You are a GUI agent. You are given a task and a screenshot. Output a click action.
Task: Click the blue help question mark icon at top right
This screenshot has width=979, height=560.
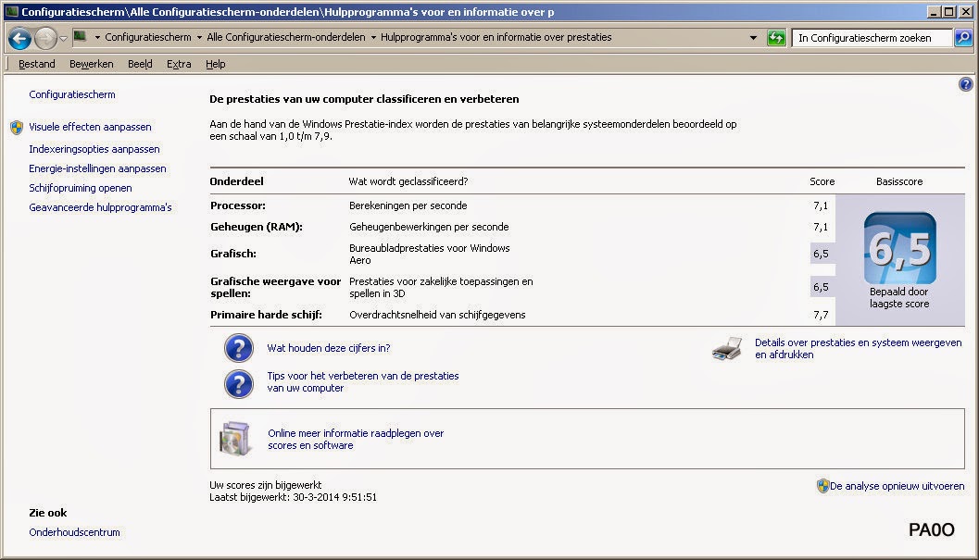pyautogui.click(x=965, y=84)
